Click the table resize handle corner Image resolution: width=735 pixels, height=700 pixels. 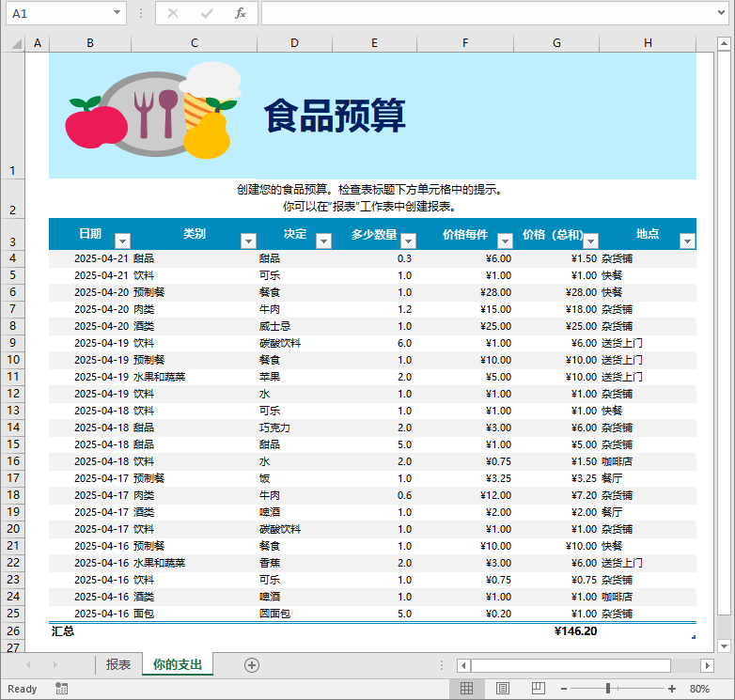point(694,637)
